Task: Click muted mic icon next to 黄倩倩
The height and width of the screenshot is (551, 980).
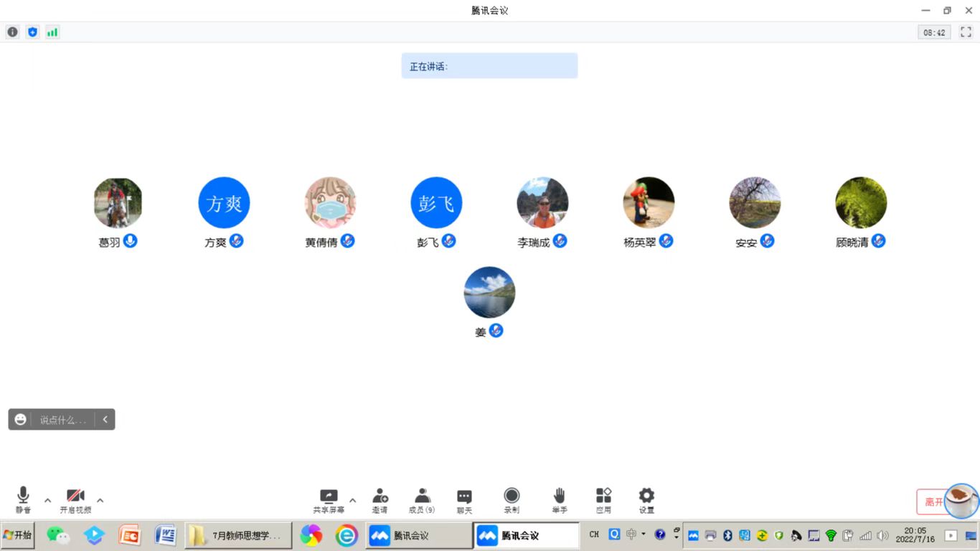Action: [347, 241]
